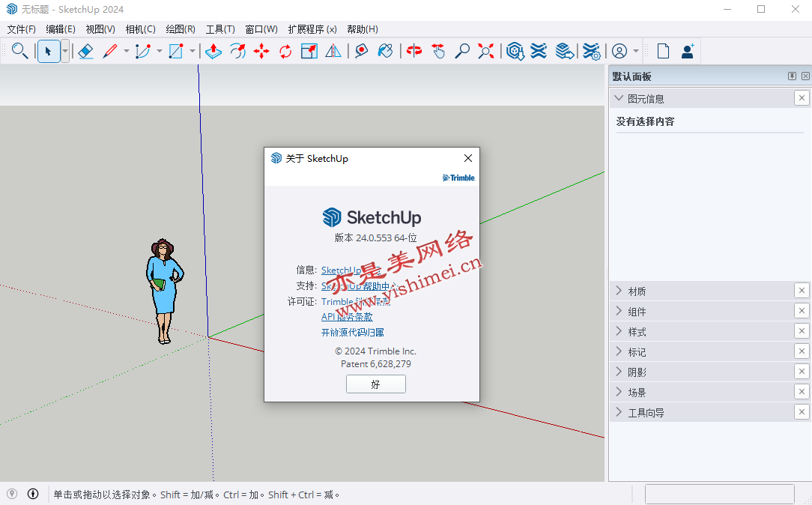Click the Zoom Extents tool
The height and width of the screenshot is (505, 812).
[485, 51]
